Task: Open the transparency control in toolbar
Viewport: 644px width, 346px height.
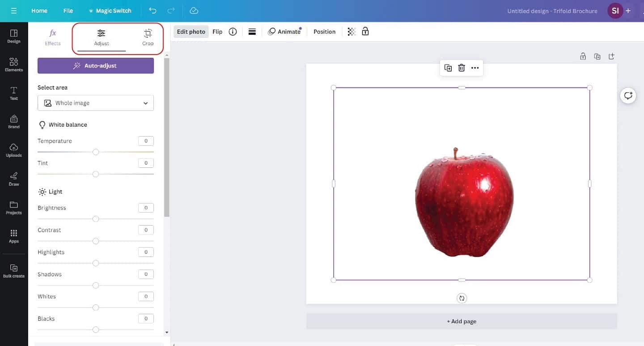Action: (x=351, y=31)
